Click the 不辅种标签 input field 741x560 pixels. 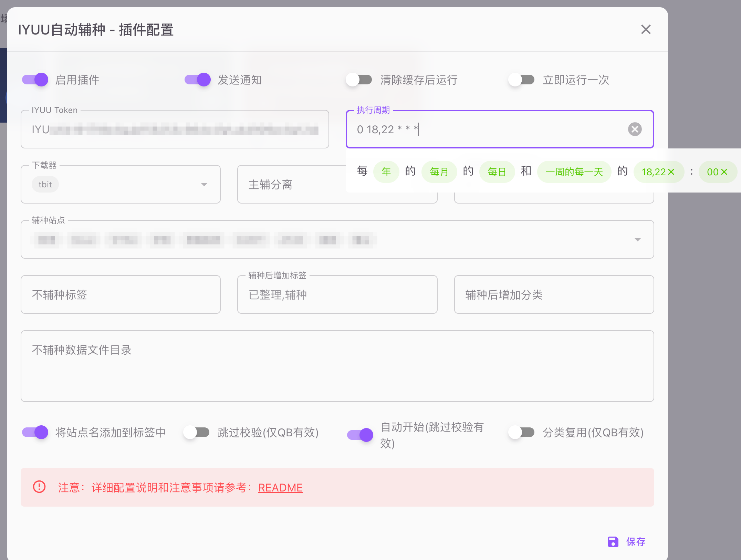click(x=121, y=295)
